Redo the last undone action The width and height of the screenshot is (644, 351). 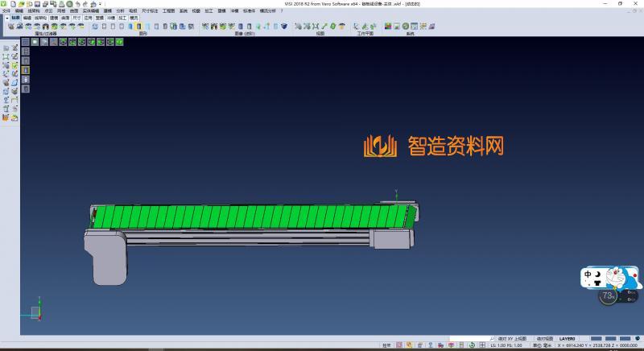click(85, 4)
